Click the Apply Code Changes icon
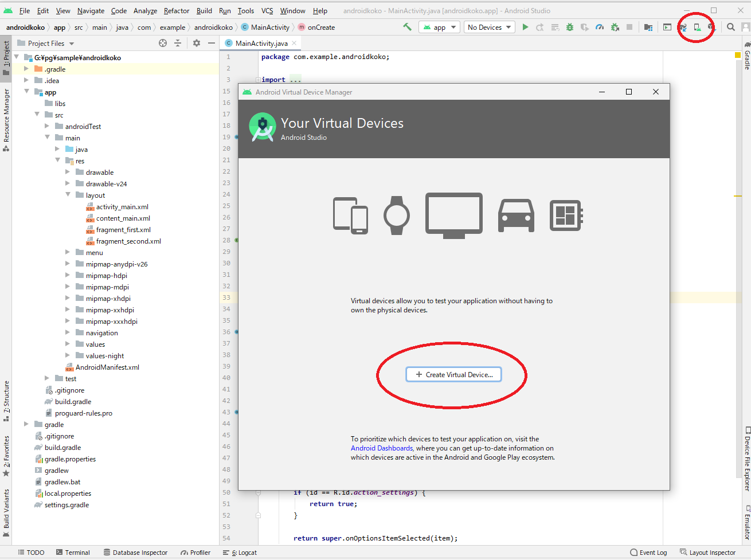 (x=555, y=27)
